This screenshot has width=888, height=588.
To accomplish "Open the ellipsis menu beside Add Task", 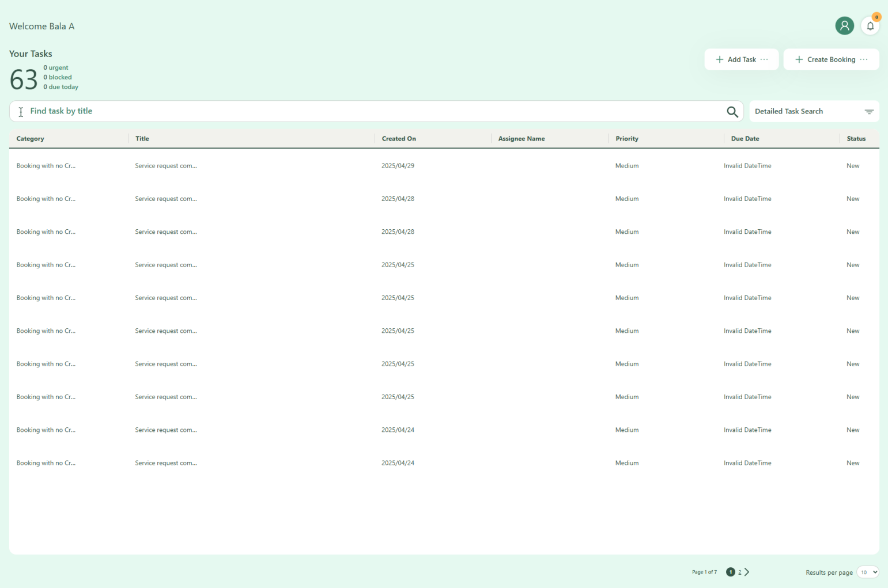I will point(764,60).
